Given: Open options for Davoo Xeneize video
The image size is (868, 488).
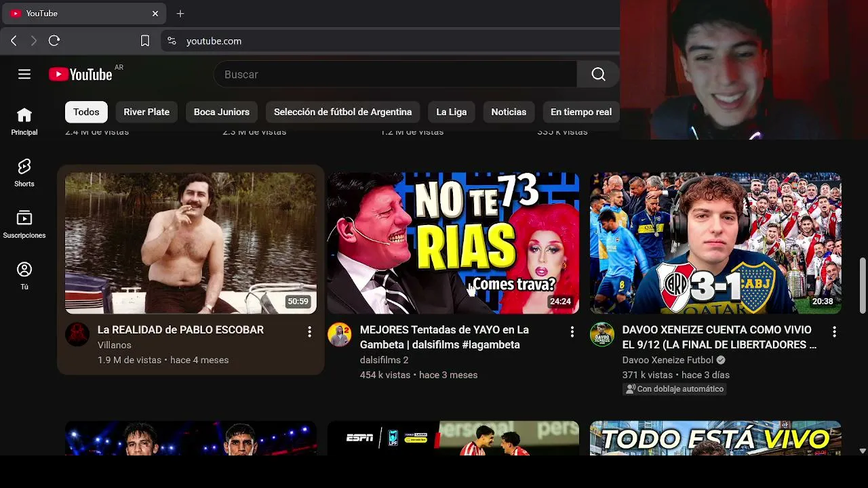Looking at the screenshot, I should pos(834,331).
